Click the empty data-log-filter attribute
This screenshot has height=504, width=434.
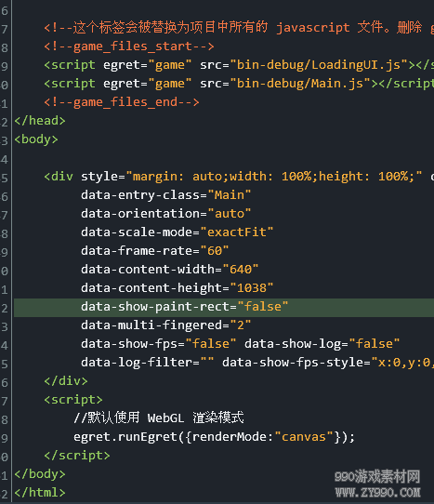(147, 363)
